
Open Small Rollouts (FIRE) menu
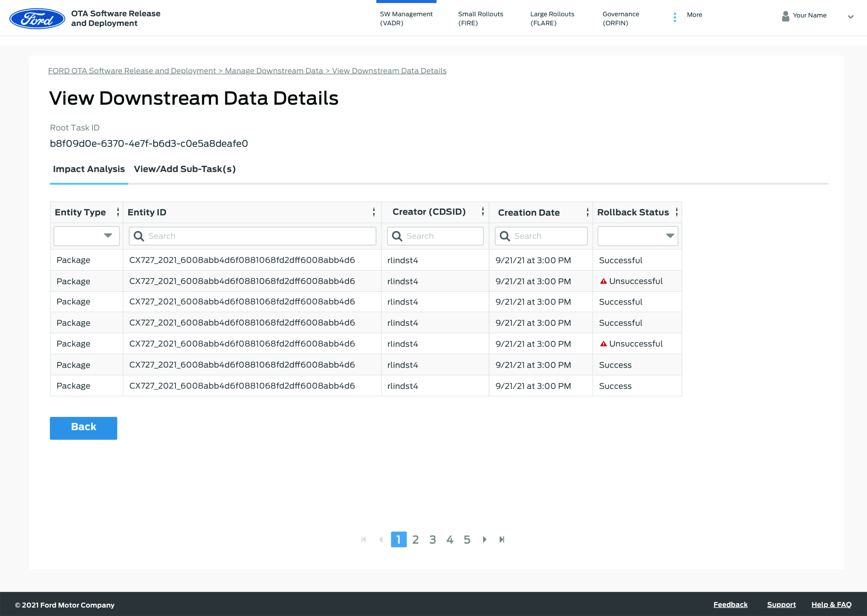click(480, 18)
